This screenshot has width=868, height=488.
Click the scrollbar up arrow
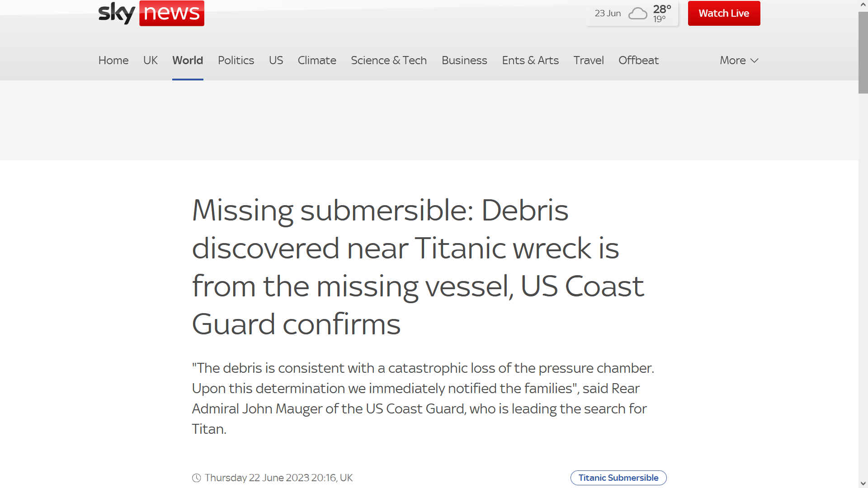pyautogui.click(x=863, y=5)
